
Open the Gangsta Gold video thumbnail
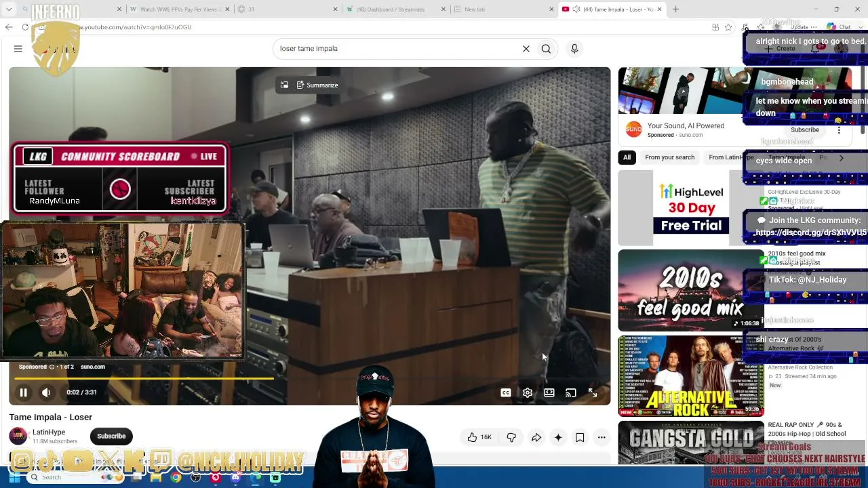(x=690, y=443)
